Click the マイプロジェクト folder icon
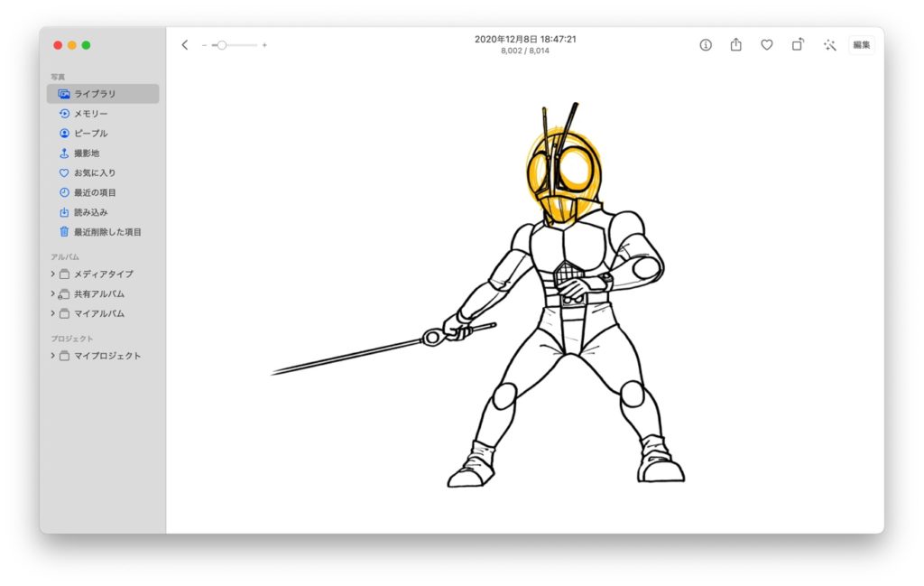 coord(64,356)
